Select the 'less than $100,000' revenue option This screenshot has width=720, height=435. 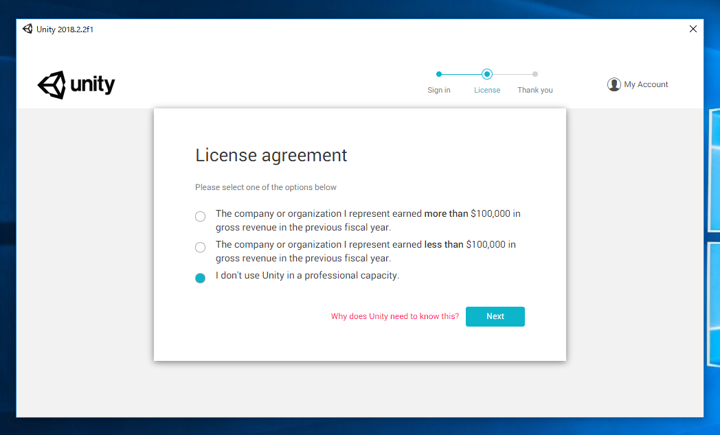[200, 248]
